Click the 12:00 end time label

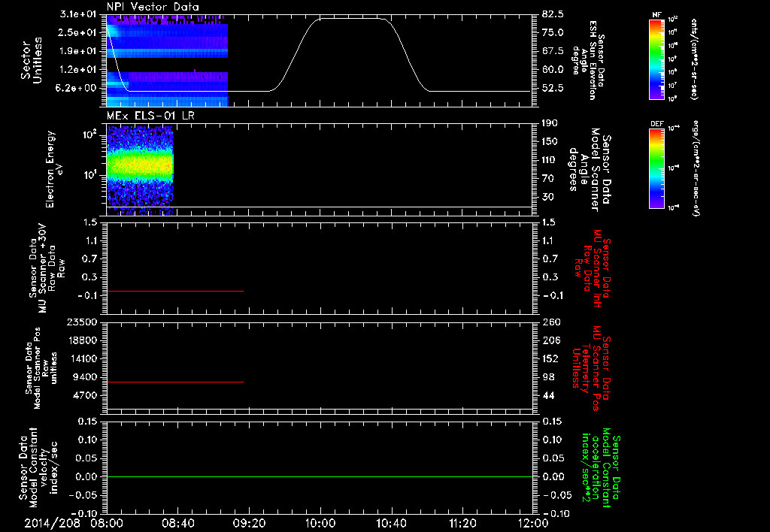(534, 524)
